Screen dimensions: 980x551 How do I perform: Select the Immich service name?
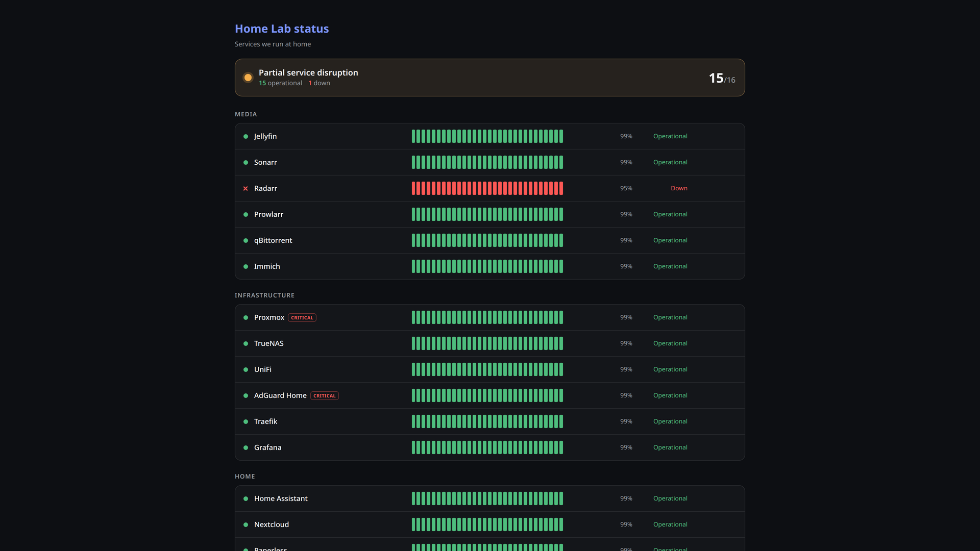(267, 266)
